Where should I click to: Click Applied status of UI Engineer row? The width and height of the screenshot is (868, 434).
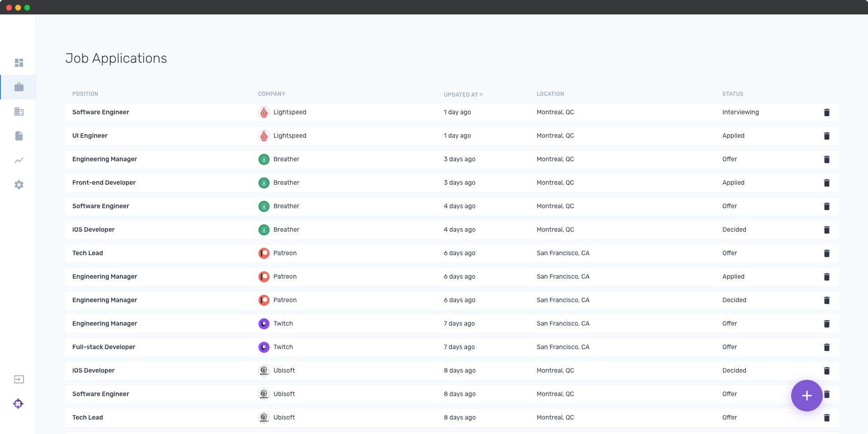(733, 135)
